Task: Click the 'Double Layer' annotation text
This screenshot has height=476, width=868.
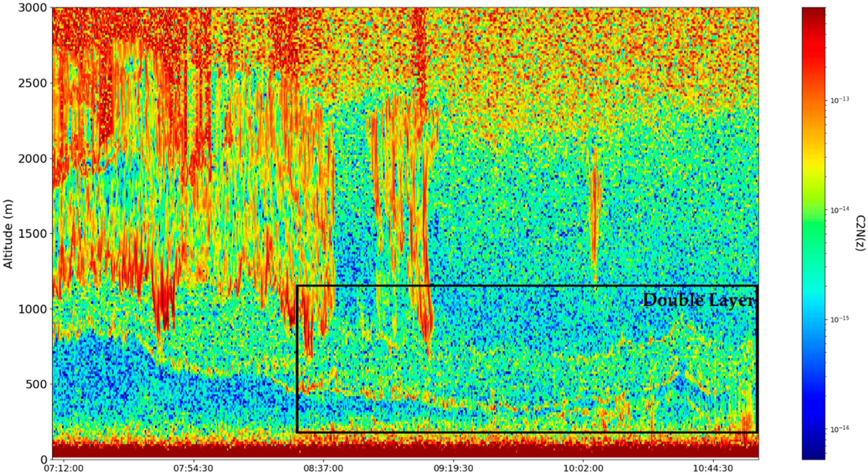Action: pyautogui.click(x=698, y=300)
